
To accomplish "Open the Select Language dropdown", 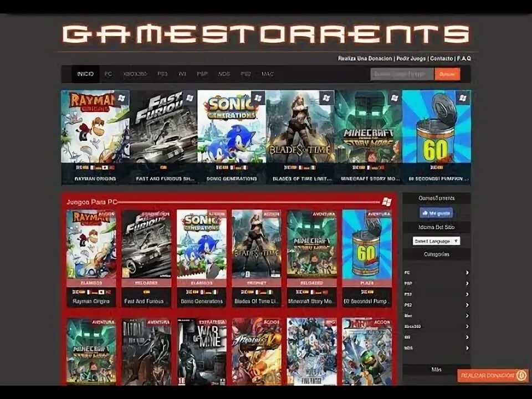I will 436,241.
